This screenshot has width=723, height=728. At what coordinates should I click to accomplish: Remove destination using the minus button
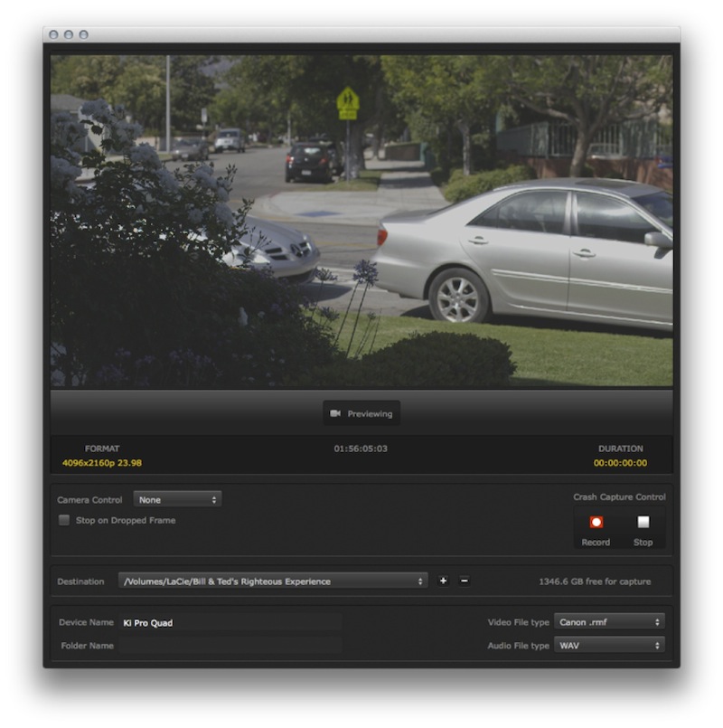465,581
